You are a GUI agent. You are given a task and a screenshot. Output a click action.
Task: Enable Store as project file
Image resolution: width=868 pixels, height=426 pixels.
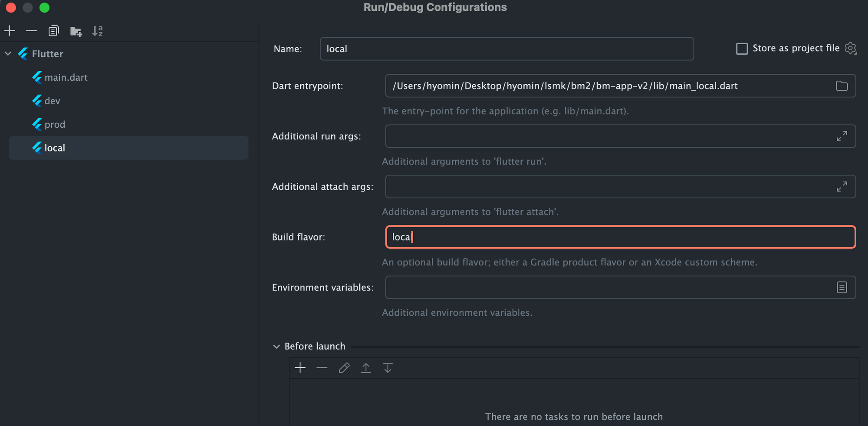tap(742, 49)
